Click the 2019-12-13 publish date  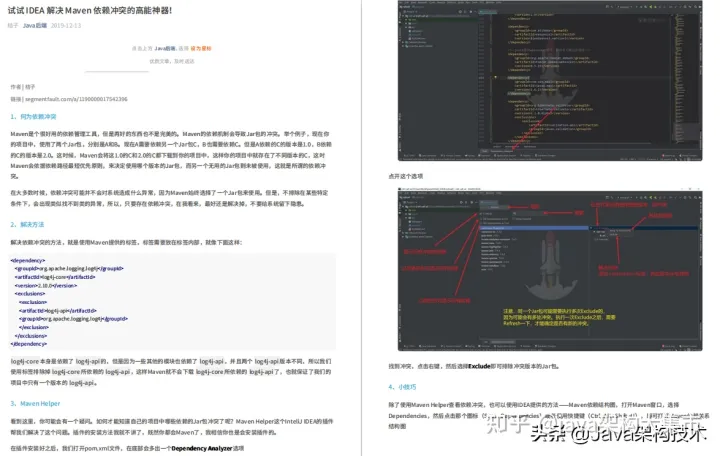tap(66, 25)
